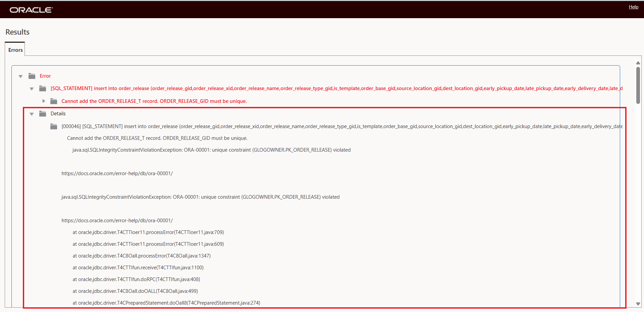Click the folder icon beside the Error node
This screenshot has width=644, height=312.
coord(32,76)
